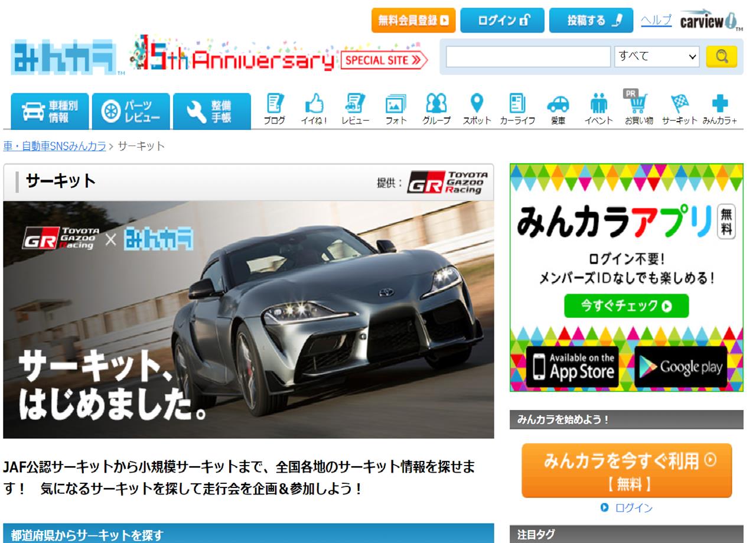This screenshot has height=543, width=756.
Task: Tap the Google play badge
Action: pos(681,367)
